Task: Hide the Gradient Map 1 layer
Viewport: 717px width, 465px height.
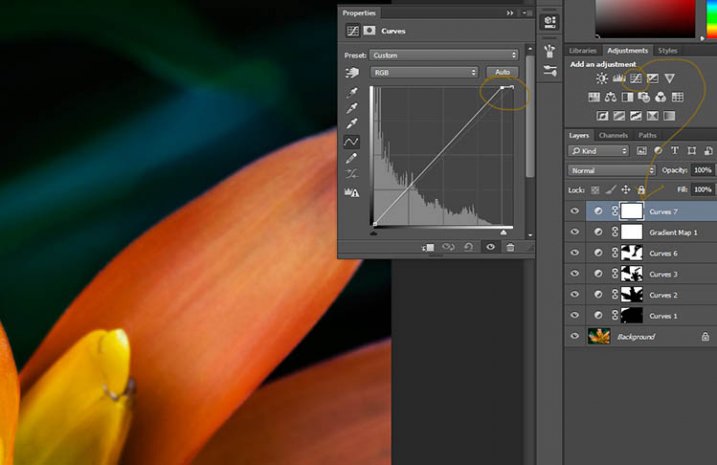Action: click(575, 232)
